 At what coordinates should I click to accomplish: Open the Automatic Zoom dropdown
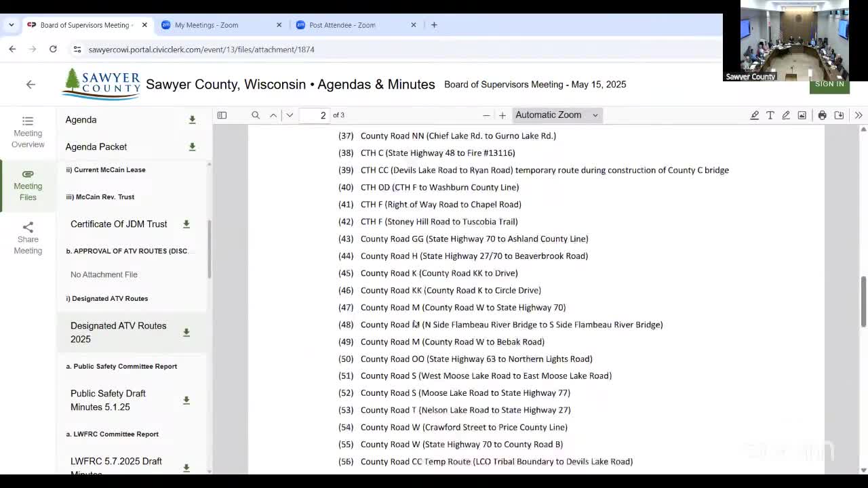pyautogui.click(x=557, y=115)
